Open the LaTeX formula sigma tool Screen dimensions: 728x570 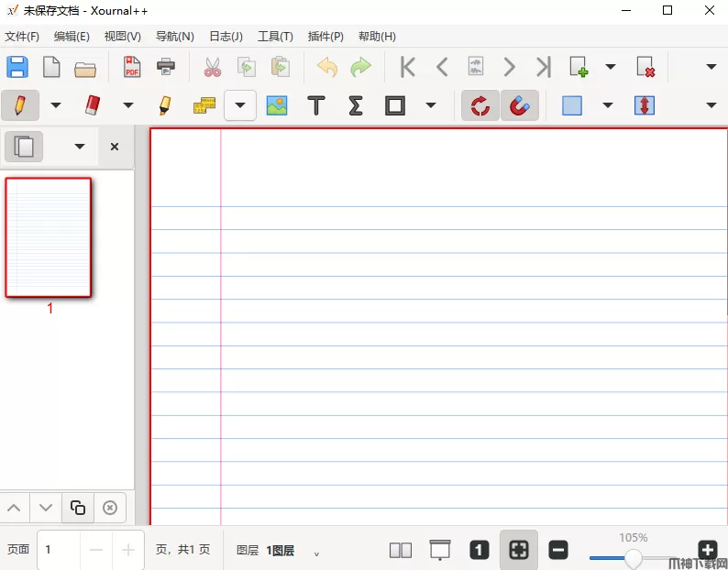pos(356,105)
